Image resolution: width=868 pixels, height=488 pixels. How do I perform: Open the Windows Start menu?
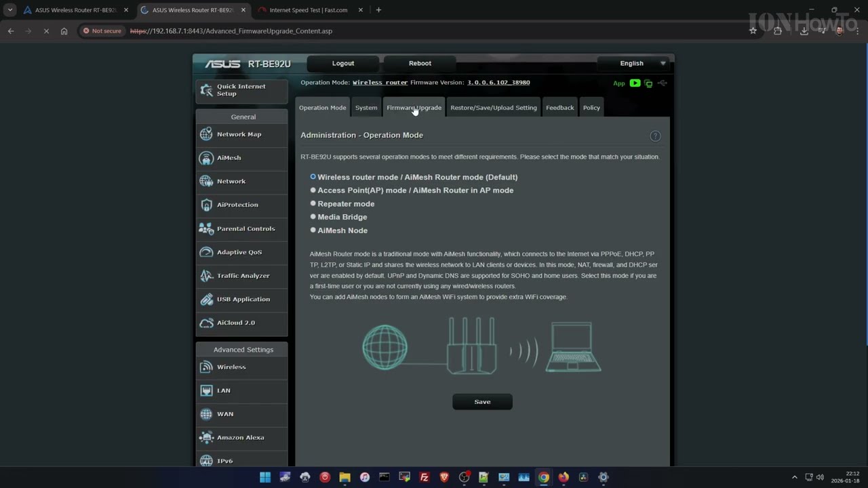coord(265,477)
